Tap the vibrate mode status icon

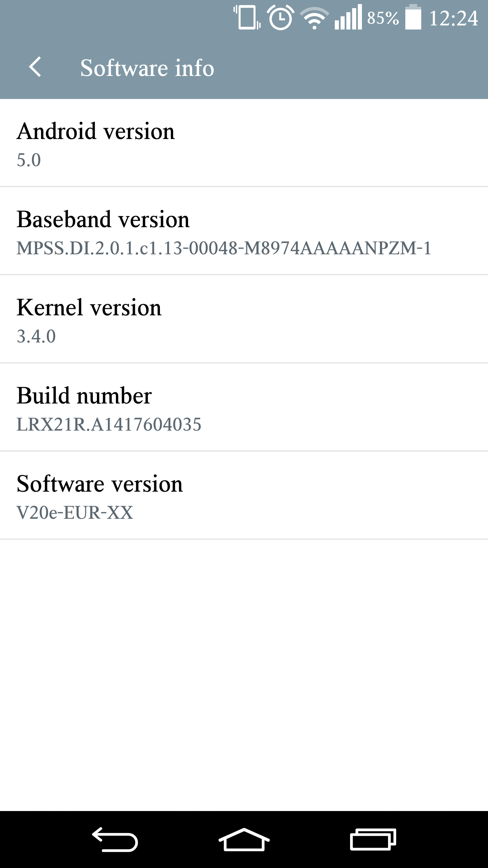(247, 18)
